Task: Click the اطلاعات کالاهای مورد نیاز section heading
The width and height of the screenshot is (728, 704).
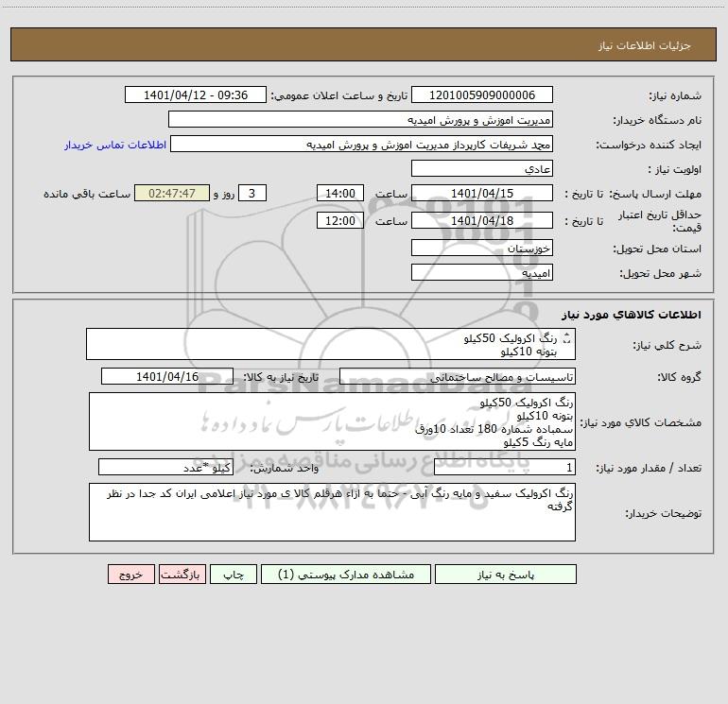Action: point(632,315)
